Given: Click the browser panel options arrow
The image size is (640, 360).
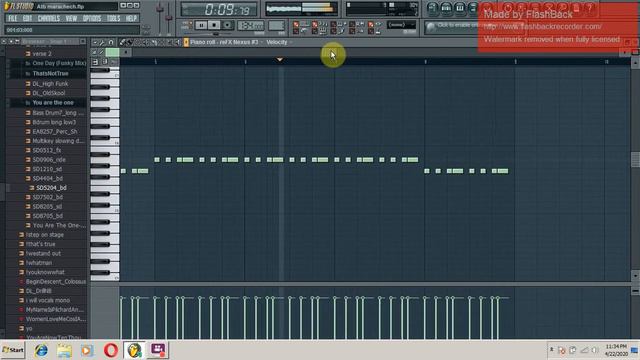Looking at the screenshot, I should click(4, 42).
